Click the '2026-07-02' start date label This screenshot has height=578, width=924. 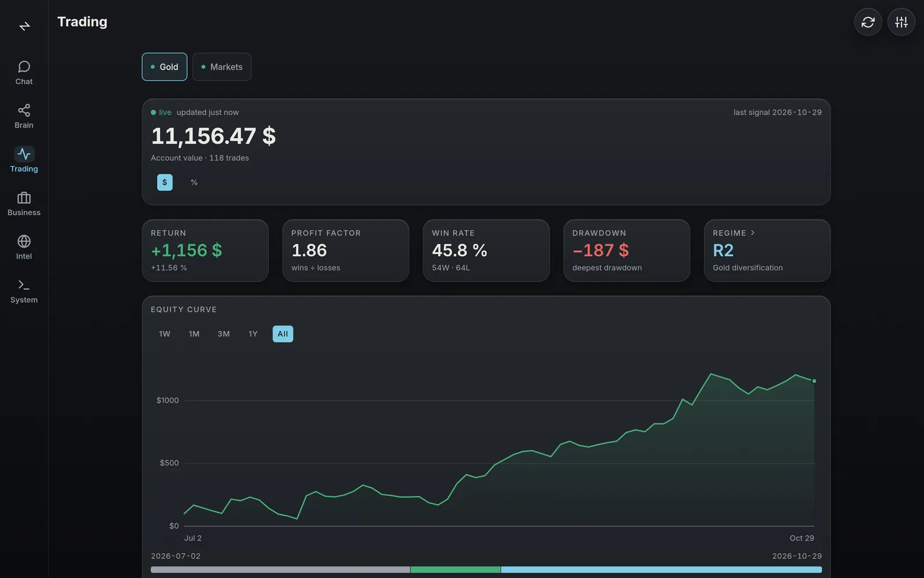[x=176, y=556]
